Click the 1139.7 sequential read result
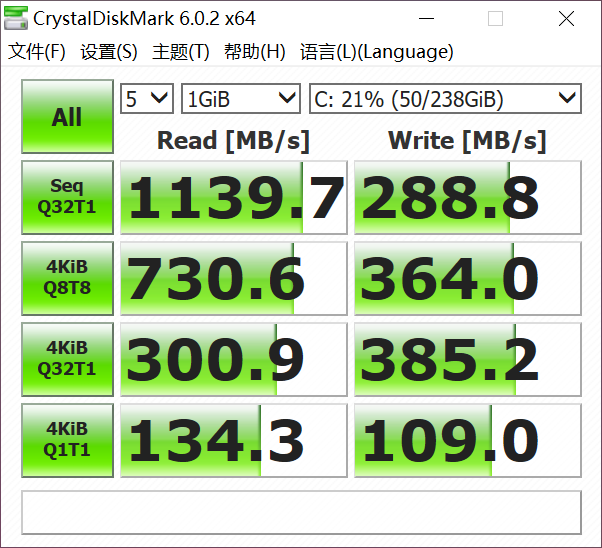 point(233,197)
